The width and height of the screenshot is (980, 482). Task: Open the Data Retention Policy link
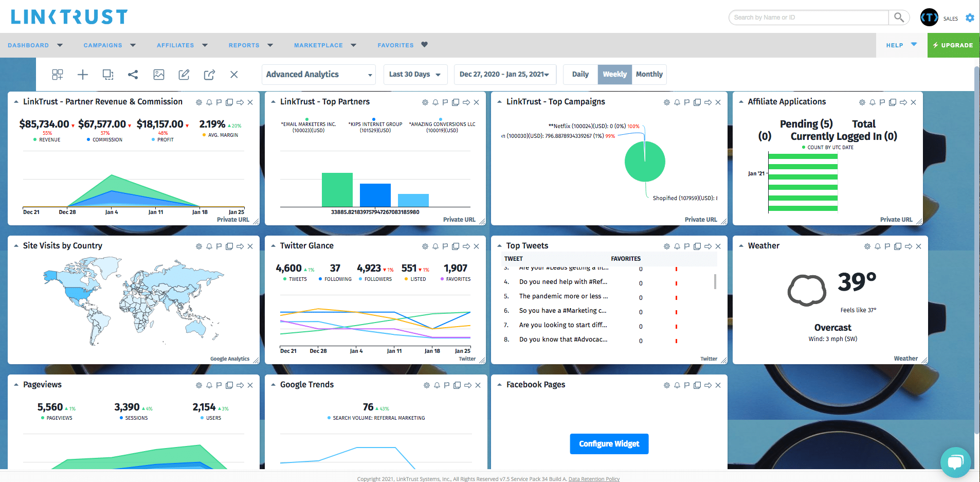click(594, 479)
